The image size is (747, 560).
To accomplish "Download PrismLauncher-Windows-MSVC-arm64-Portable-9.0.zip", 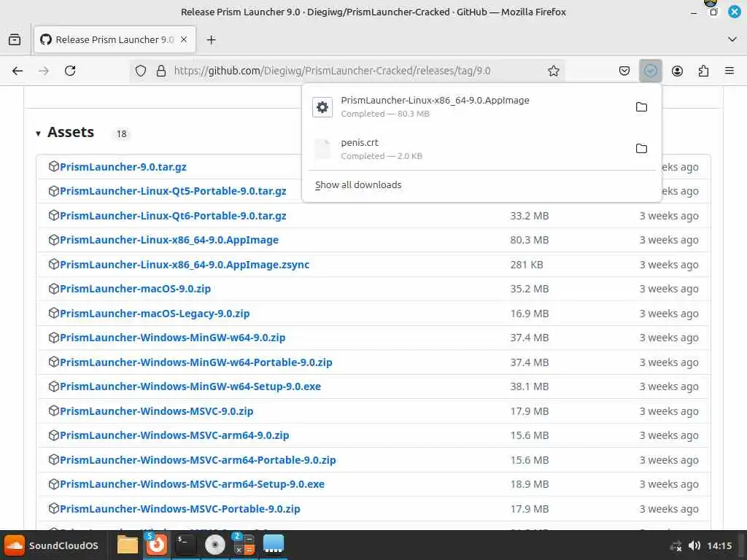I will 198,461.
